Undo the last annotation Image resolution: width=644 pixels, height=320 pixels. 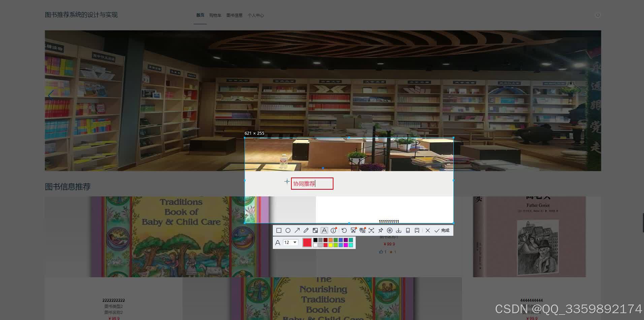coord(344,230)
